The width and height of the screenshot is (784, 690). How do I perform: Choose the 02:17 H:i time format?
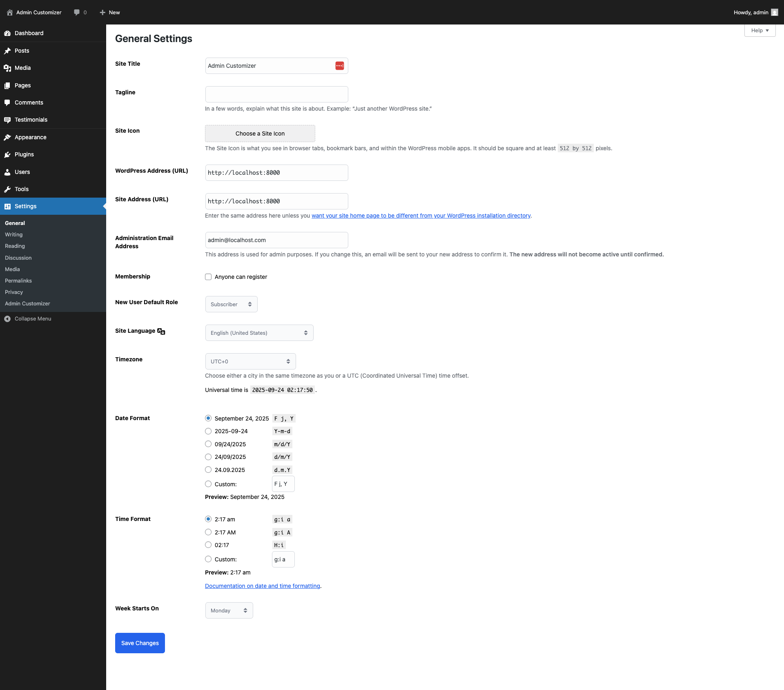(x=208, y=545)
